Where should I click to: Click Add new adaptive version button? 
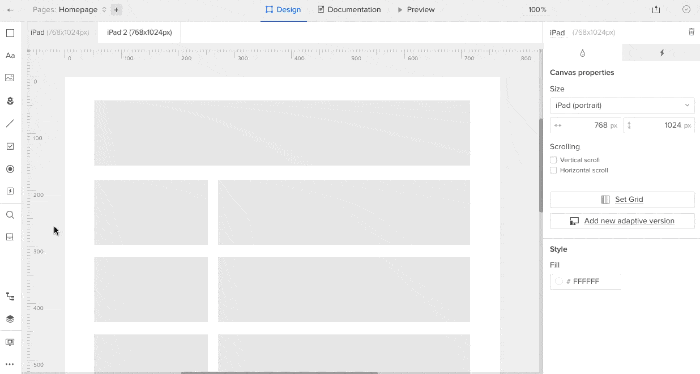point(622,221)
